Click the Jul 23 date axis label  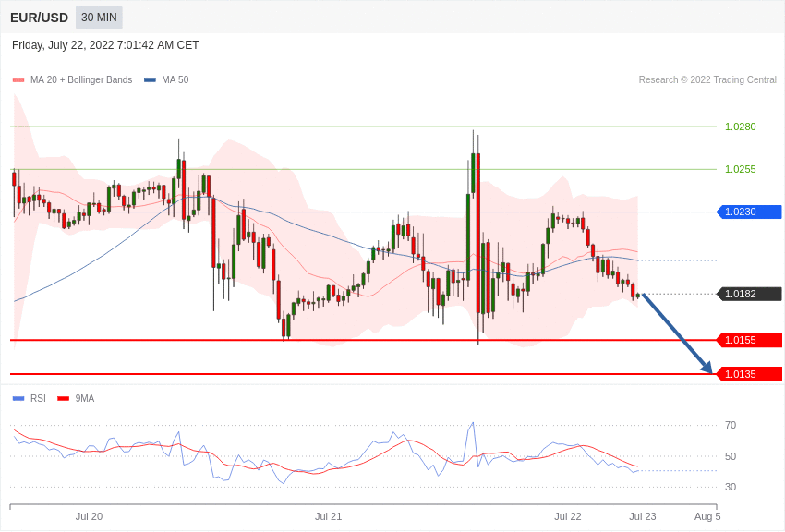tap(643, 516)
